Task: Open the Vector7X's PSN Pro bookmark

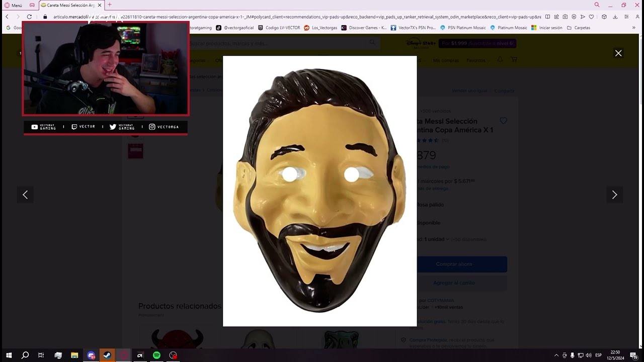Action: point(413,28)
